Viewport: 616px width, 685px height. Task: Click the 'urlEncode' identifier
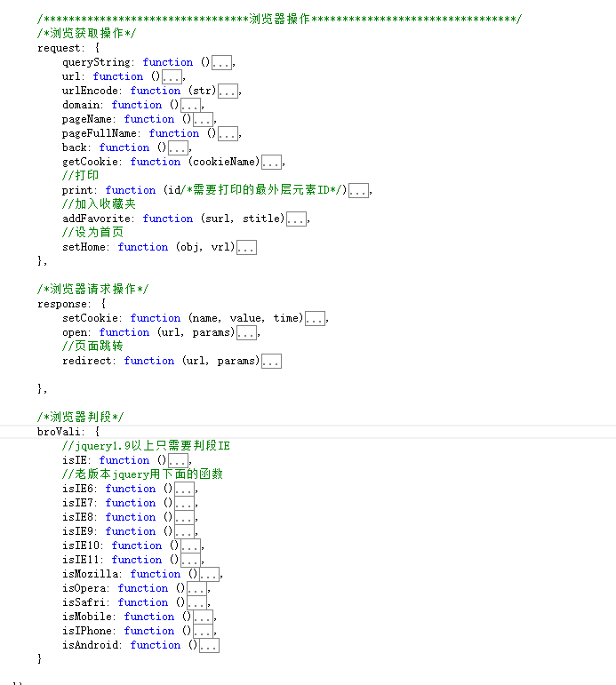tap(90, 91)
